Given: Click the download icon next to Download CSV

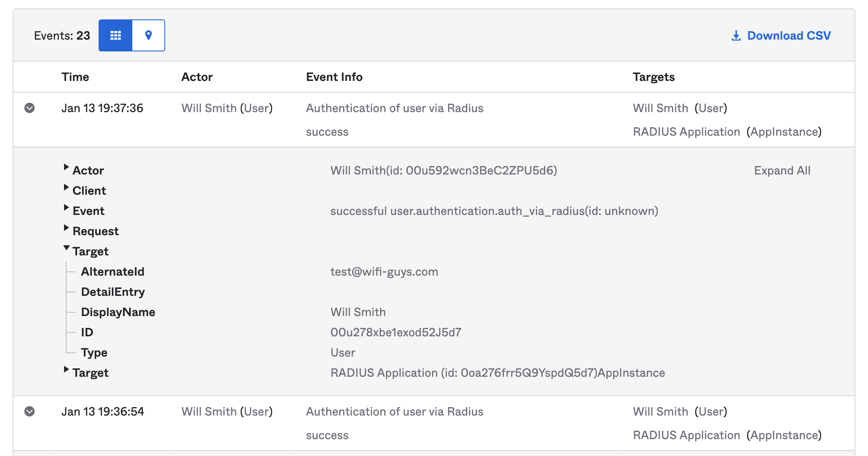Looking at the screenshot, I should click(736, 35).
